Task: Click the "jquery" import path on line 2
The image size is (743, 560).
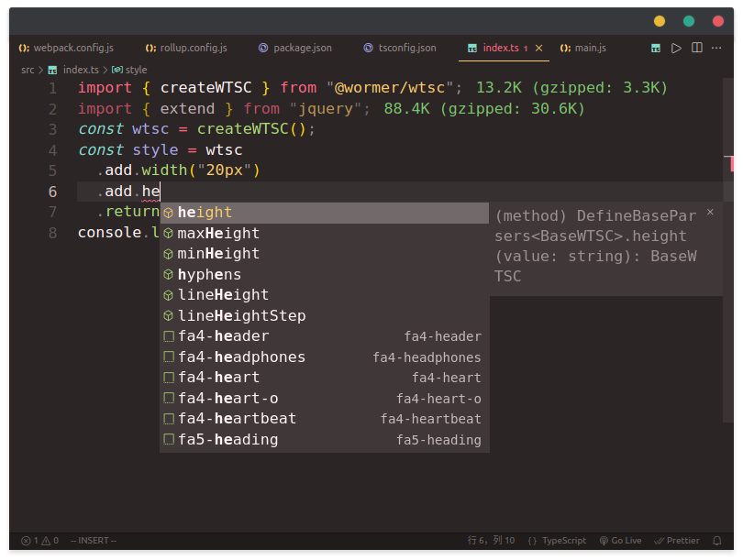Action: [326, 109]
